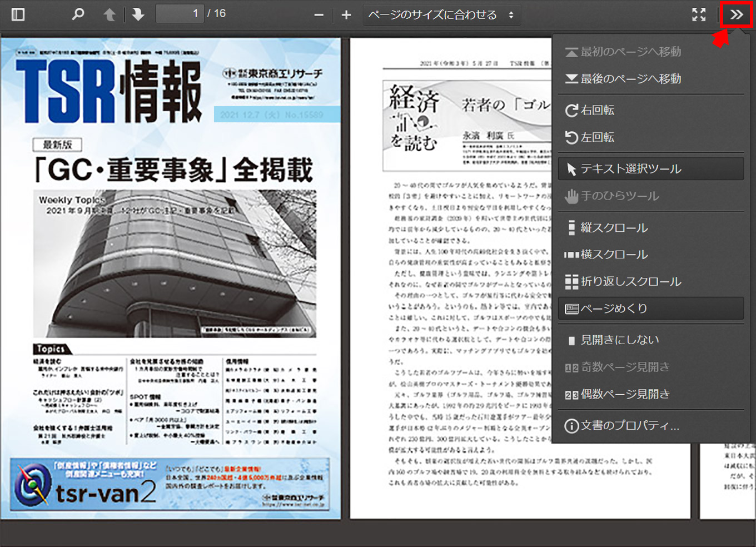Click the total pages '/ 16' label

point(216,13)
